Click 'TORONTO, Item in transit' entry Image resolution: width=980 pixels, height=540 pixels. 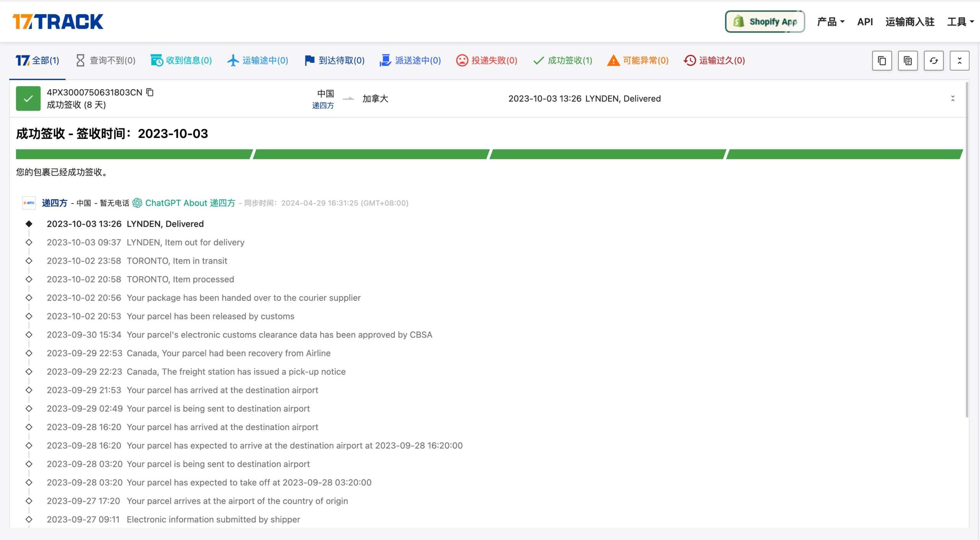coord(177,261)
